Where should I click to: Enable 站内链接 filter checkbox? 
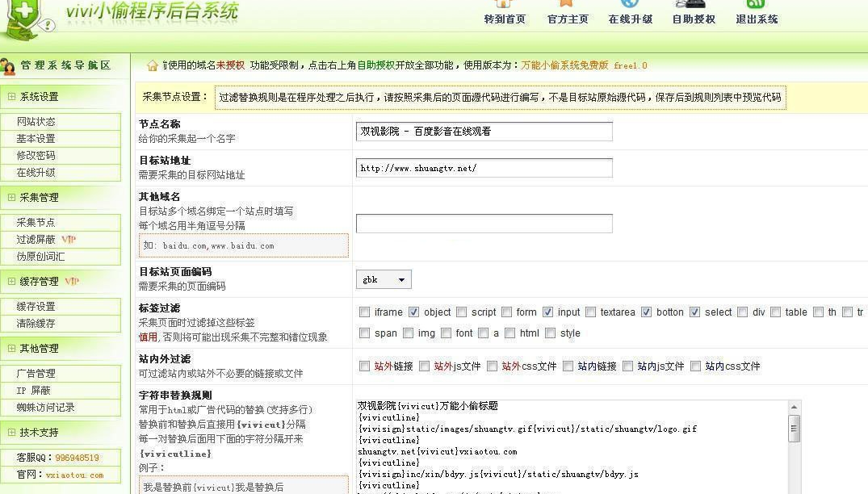(568, 366)
